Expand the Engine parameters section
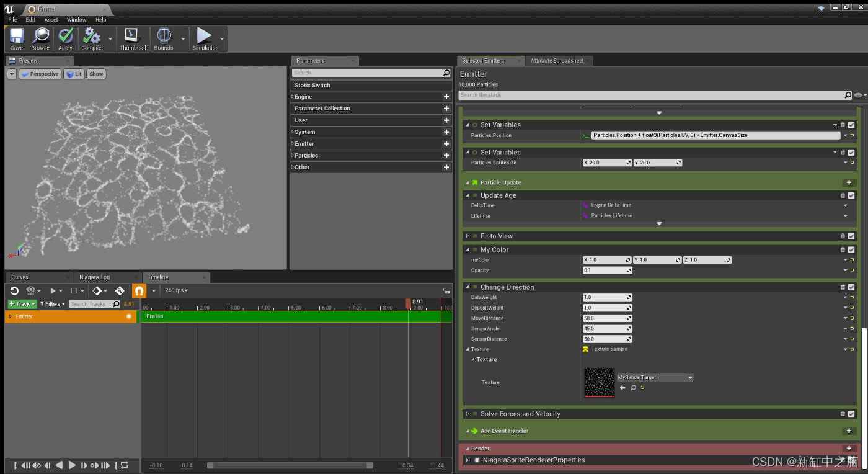Viewport: 868px width, 474px height. (x=293, y=97)
